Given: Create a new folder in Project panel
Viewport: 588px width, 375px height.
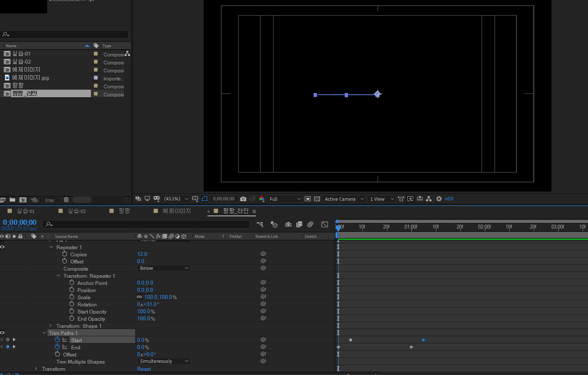Looking at the screenshot, I should coord(12,199).
